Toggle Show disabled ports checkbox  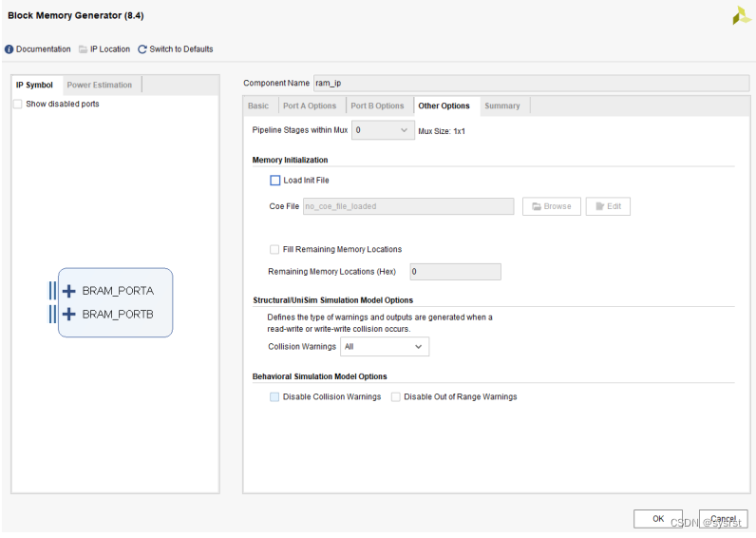(x=18, y=105)
